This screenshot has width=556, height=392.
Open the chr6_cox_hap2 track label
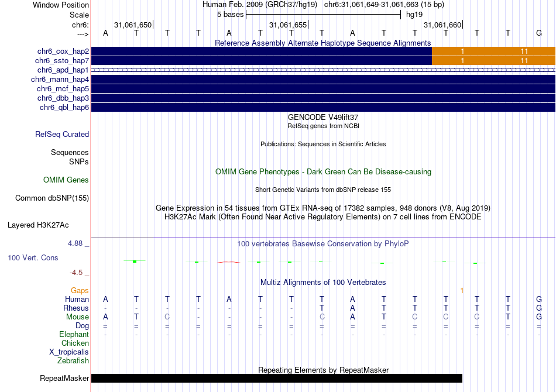[x=63, y=51]
